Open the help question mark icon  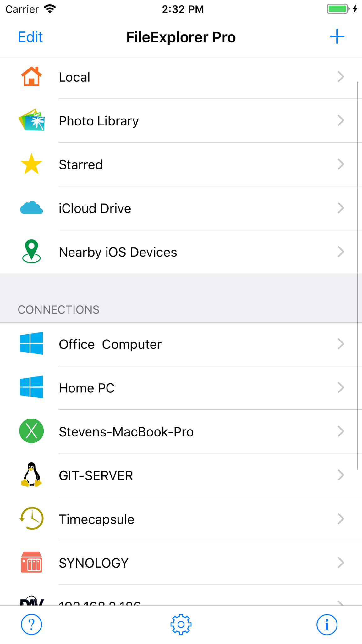coord(31,624)
